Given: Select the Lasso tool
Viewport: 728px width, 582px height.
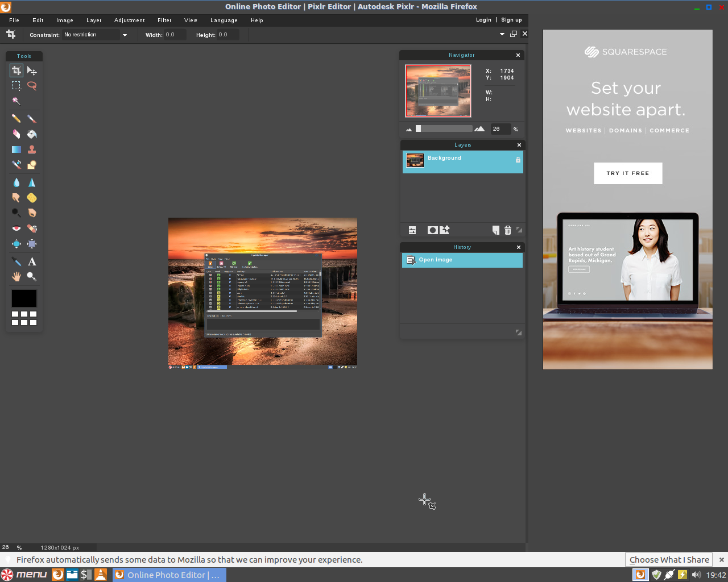Looking at the screenshot, I should click(32, 86).
